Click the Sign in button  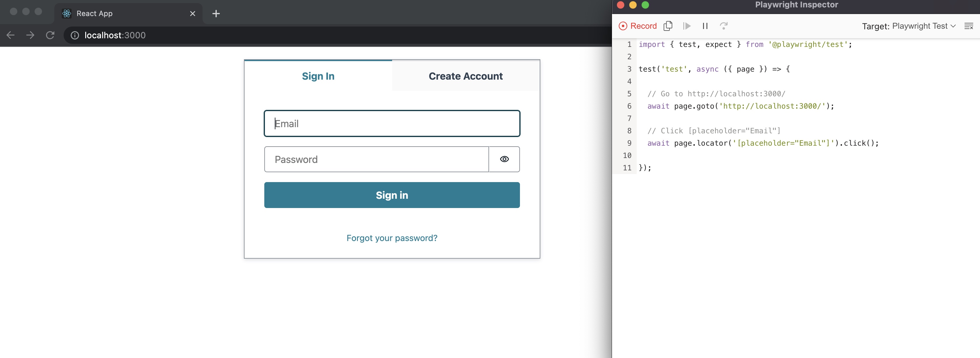(392, 195)
